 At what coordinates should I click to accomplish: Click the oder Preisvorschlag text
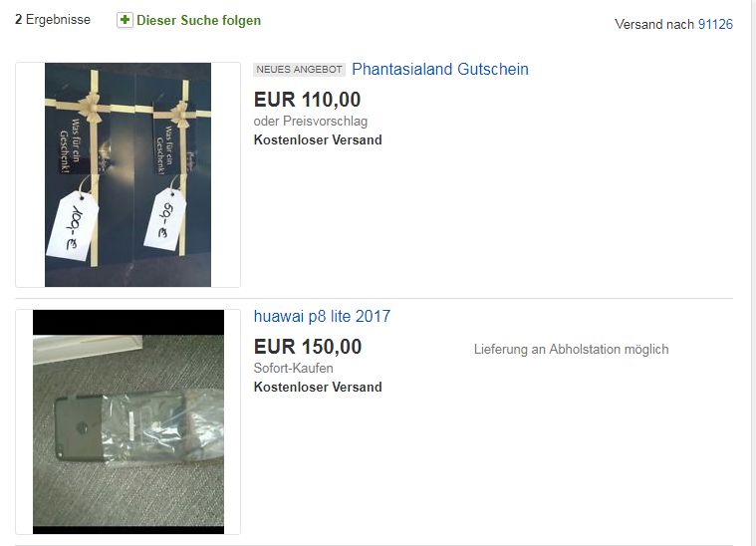tap(311, 122)
